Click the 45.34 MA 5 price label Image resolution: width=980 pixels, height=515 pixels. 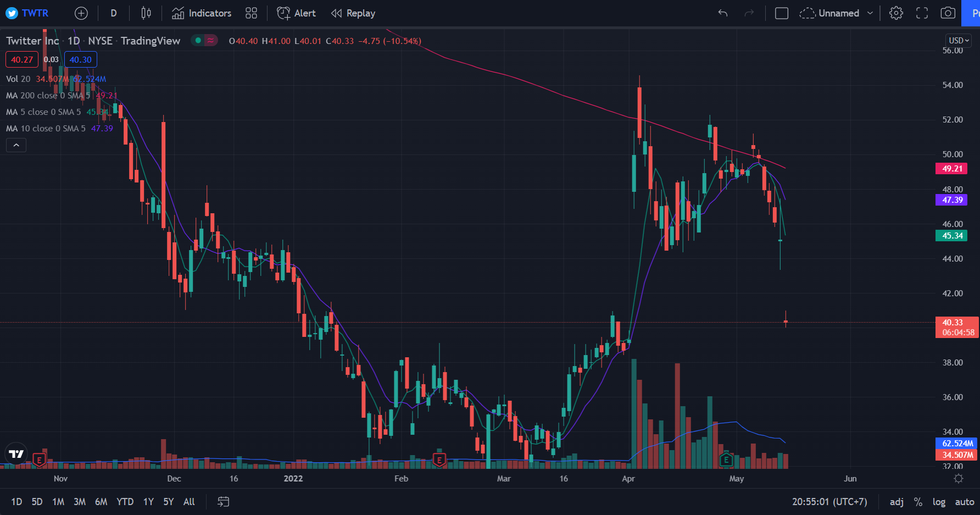click(951, 236)
